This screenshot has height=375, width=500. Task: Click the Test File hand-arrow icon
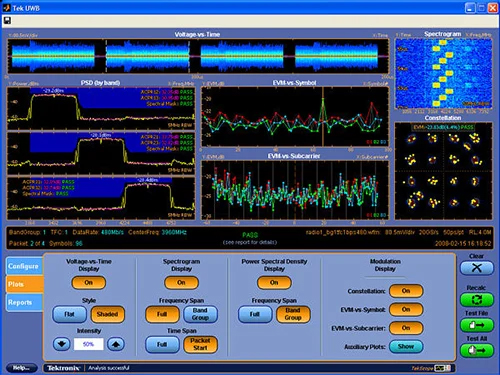[477, 325]
